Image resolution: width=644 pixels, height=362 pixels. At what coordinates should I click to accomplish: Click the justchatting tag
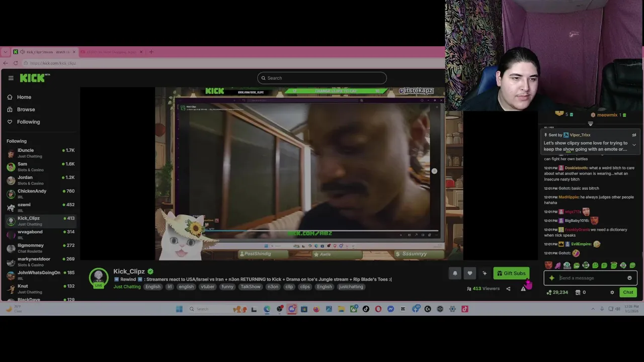tap(351, 287)
